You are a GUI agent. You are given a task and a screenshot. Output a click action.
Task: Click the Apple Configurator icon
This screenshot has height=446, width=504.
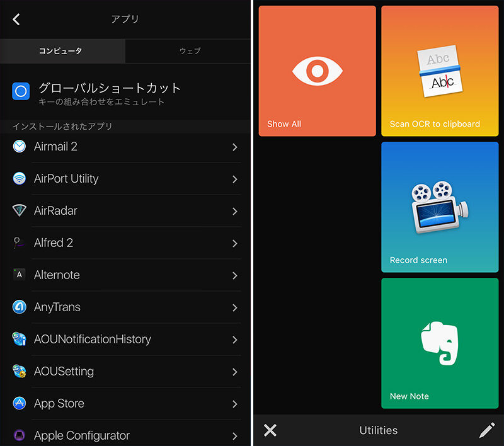click(x=20, y=435)
